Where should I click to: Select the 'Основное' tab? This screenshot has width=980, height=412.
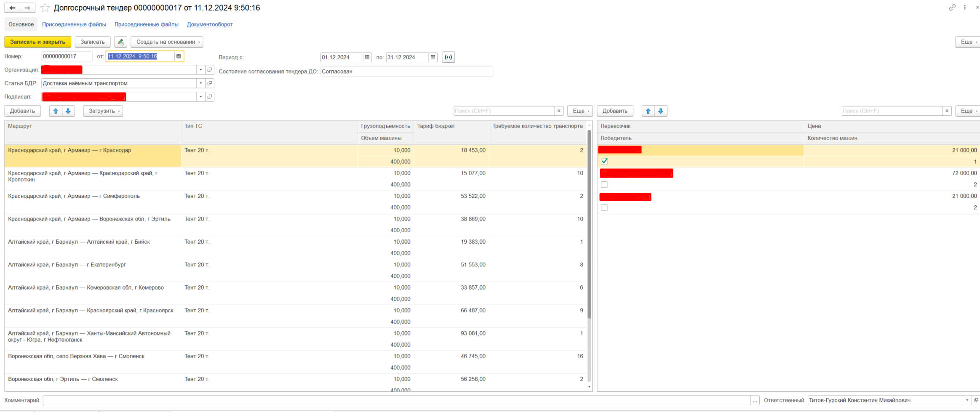tap(21, 24)
